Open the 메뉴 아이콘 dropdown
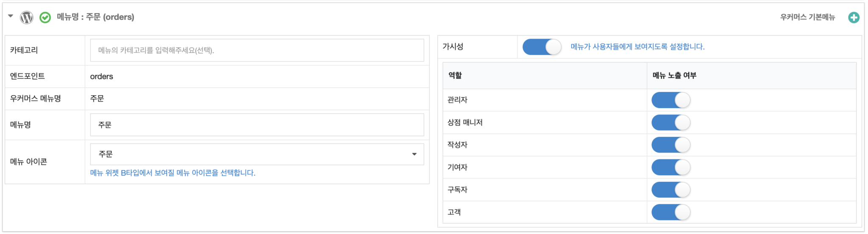 pos(257,154)
